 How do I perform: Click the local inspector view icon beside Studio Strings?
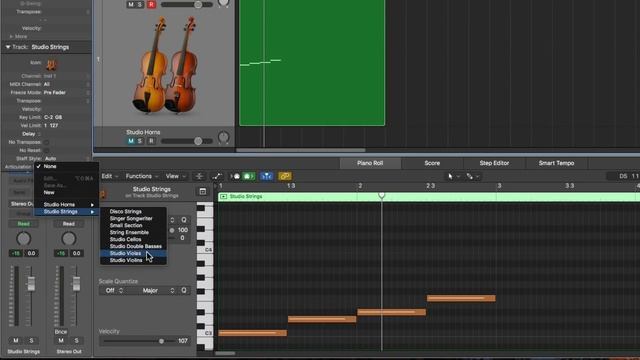202,191
